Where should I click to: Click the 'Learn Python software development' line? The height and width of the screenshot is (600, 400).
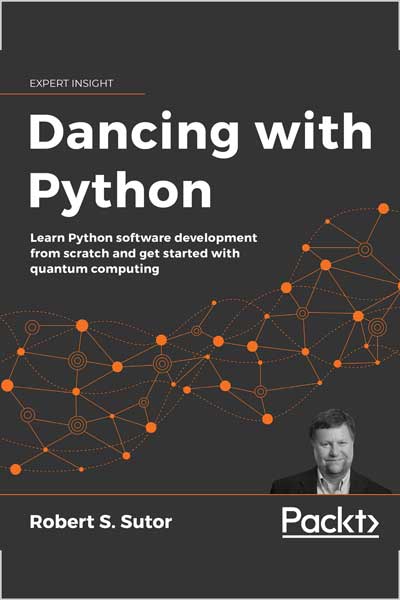pos(144,238)
